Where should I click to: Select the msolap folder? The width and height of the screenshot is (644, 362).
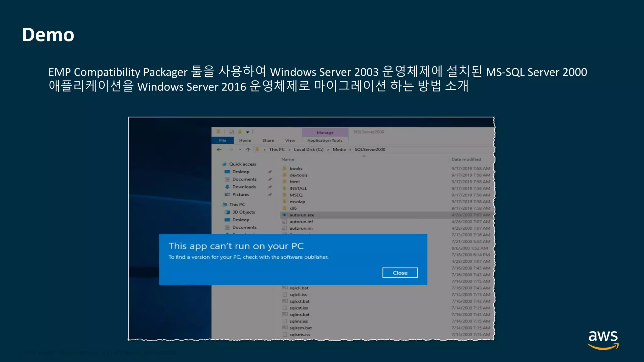(297, 202)
